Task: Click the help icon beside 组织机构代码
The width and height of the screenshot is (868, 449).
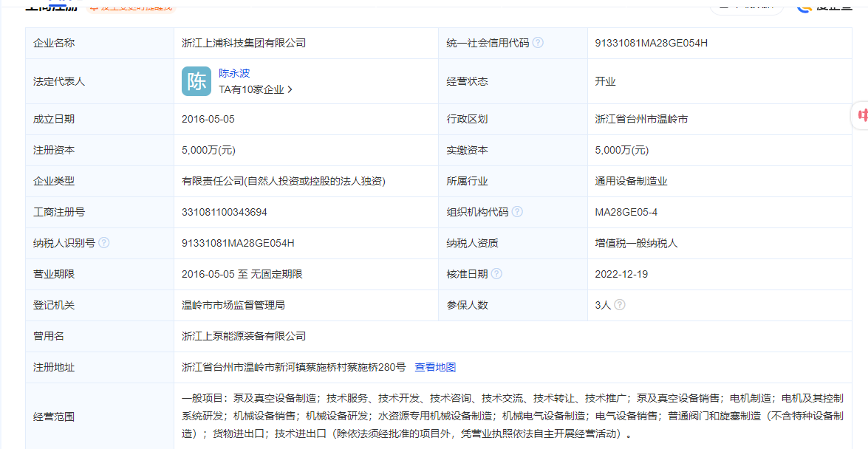Action: click(517, 212)
